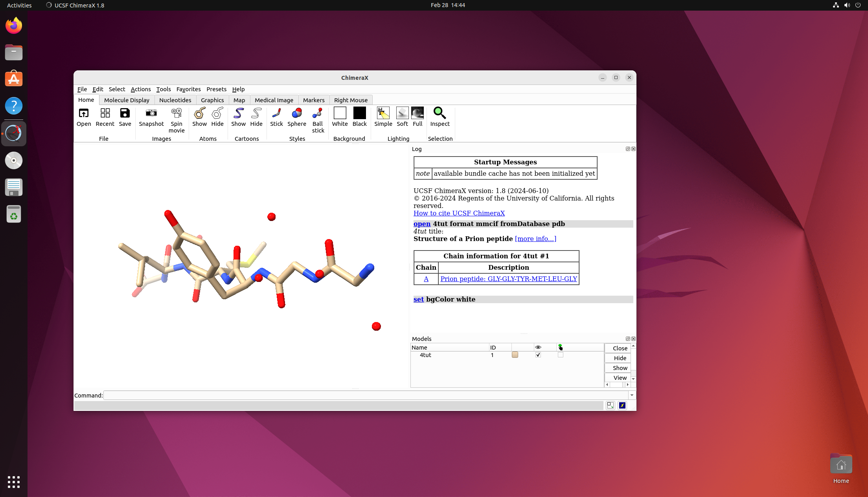Click the Show cartoons icon
868x497 pixels.
238,114
